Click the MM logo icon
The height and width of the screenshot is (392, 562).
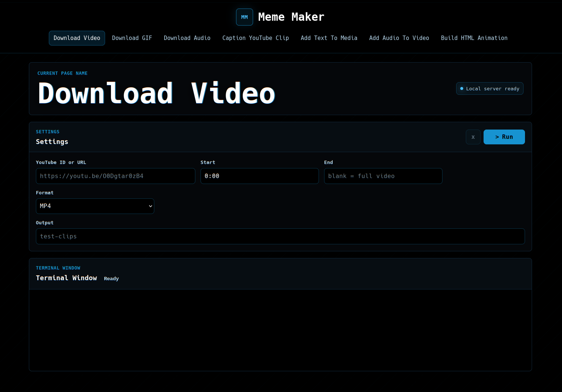click(245, 17)
